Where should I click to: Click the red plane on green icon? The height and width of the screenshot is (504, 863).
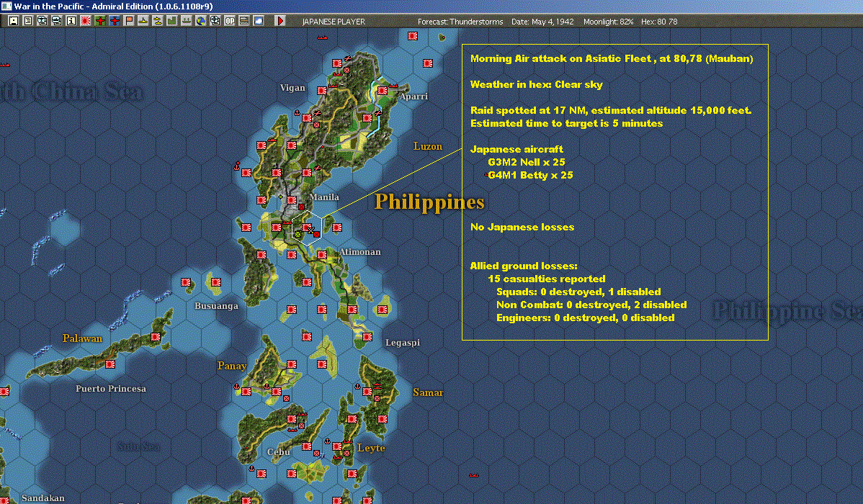click(100, 21)
